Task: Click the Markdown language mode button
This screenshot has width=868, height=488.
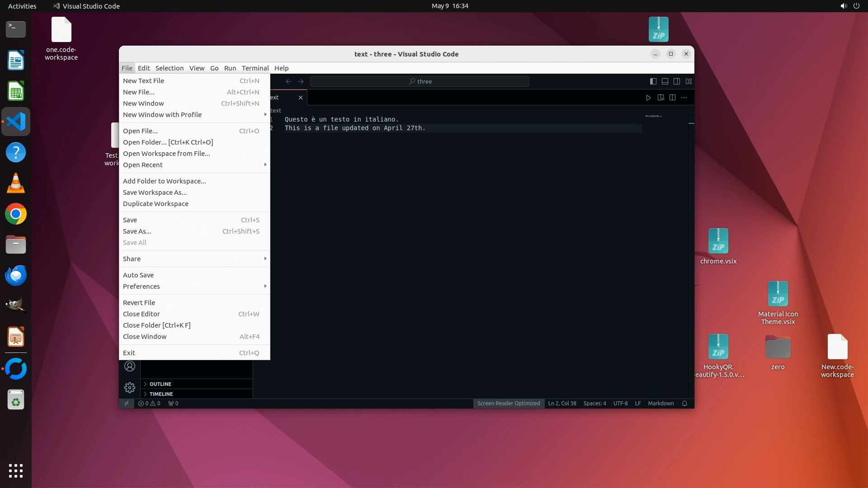Action: click(x=660, y=404)
